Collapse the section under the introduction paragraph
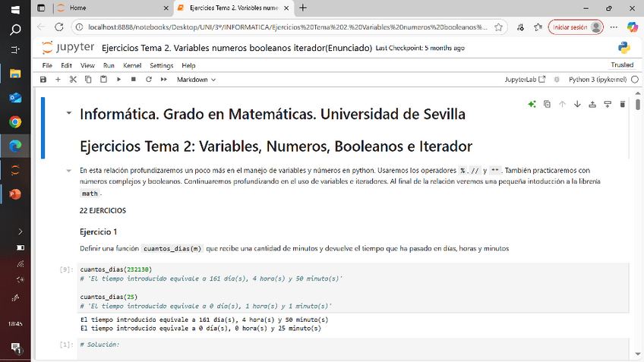The height and width of the screenshot is (362, 644). tap(69, 171)
